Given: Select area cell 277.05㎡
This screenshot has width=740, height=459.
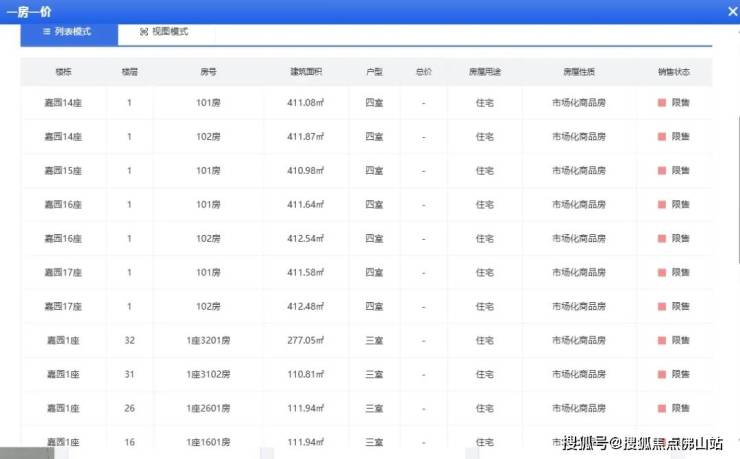Looking at the screenshot, I should [305, 340].
